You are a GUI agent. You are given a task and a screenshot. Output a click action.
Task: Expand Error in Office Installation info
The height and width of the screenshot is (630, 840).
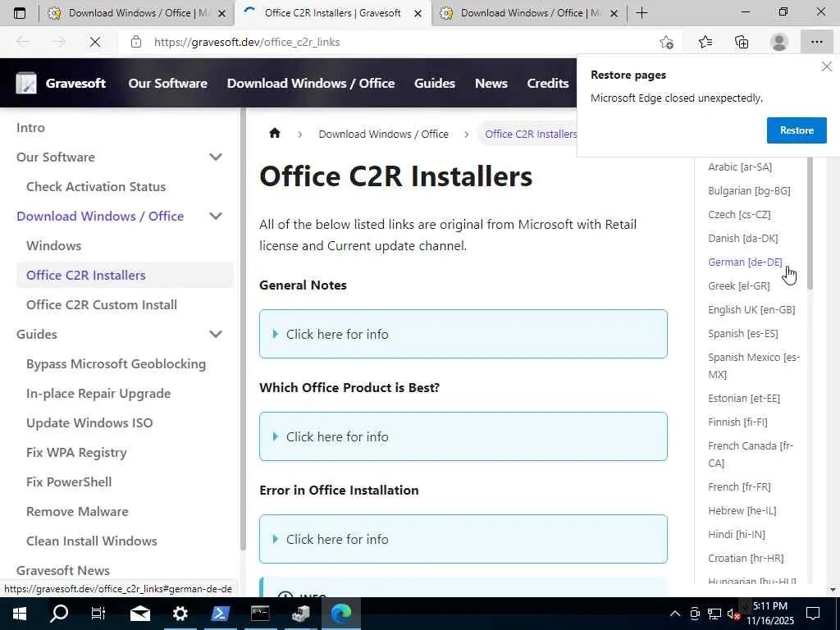point(463,539)
